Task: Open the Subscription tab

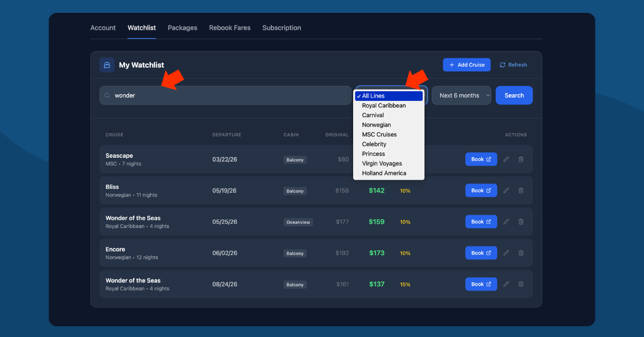Action: [x=282, y=27]
